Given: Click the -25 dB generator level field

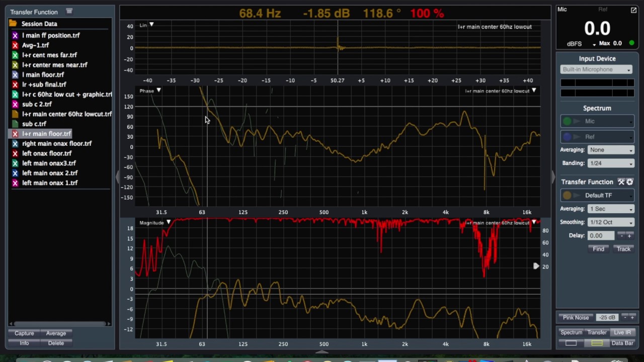Looking at the screenshot, I should (607, 317).
